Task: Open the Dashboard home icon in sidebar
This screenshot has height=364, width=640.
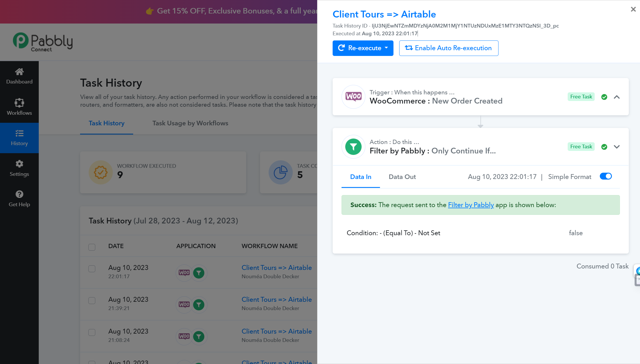Action: [19, 71]
